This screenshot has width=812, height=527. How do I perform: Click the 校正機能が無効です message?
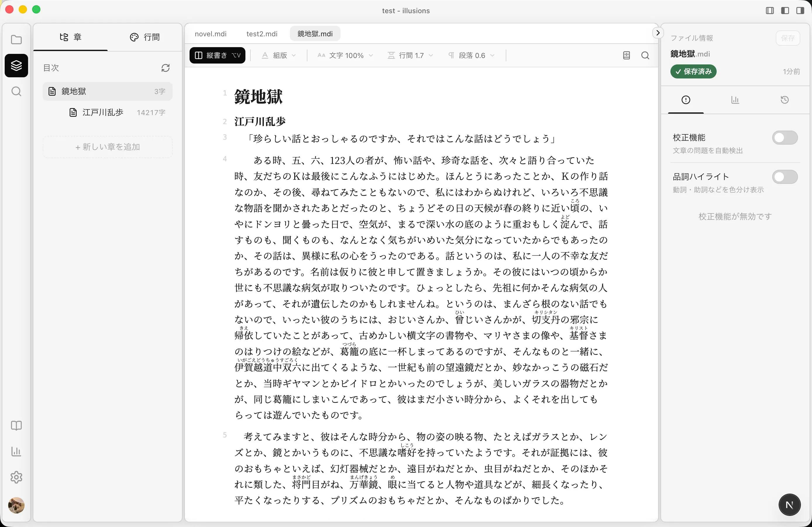coord(735,217)
